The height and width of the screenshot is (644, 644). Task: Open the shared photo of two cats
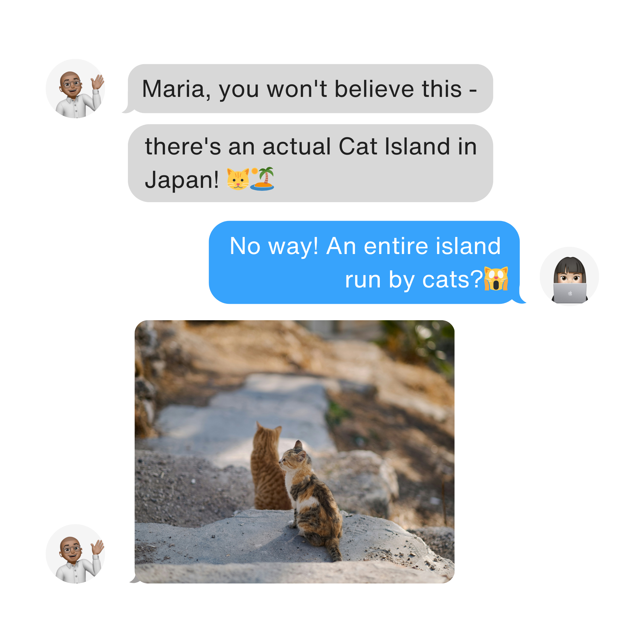[x=294, y=452]
